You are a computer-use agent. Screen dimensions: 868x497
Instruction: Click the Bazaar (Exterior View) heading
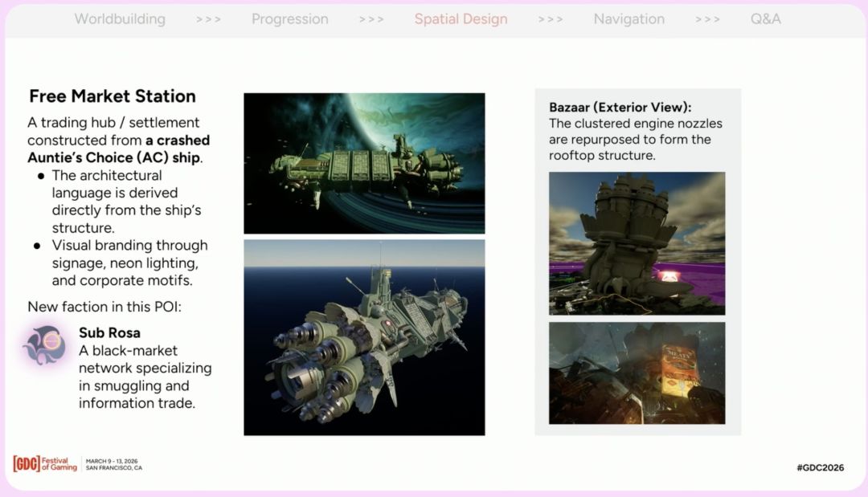click(620, 108)
